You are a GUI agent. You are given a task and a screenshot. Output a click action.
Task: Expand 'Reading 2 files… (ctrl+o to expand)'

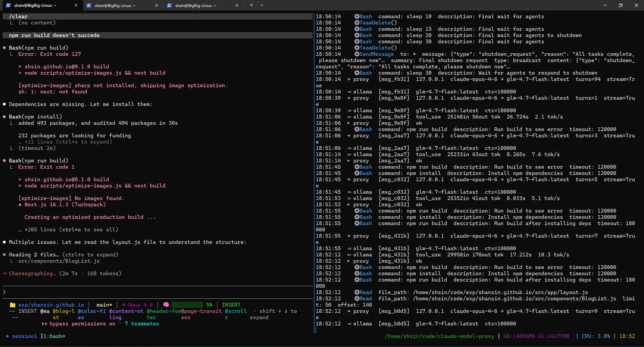click(x=64, y=255)
